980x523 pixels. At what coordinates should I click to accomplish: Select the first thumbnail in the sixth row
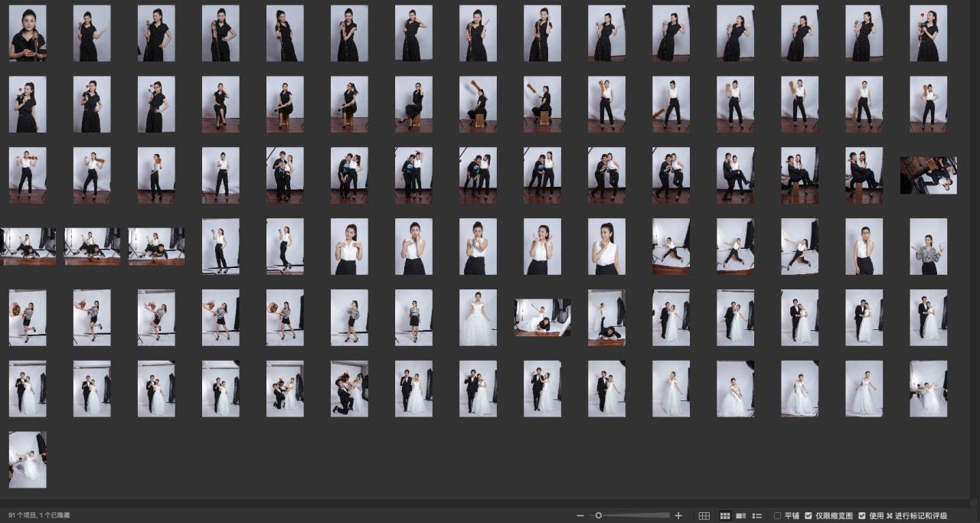pos(28,389)
